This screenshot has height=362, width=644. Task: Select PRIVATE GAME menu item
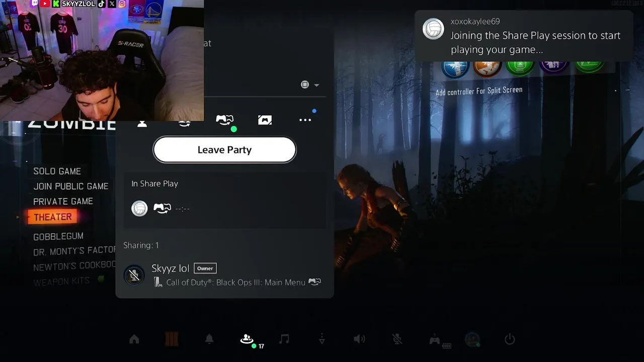pos(63,202)
